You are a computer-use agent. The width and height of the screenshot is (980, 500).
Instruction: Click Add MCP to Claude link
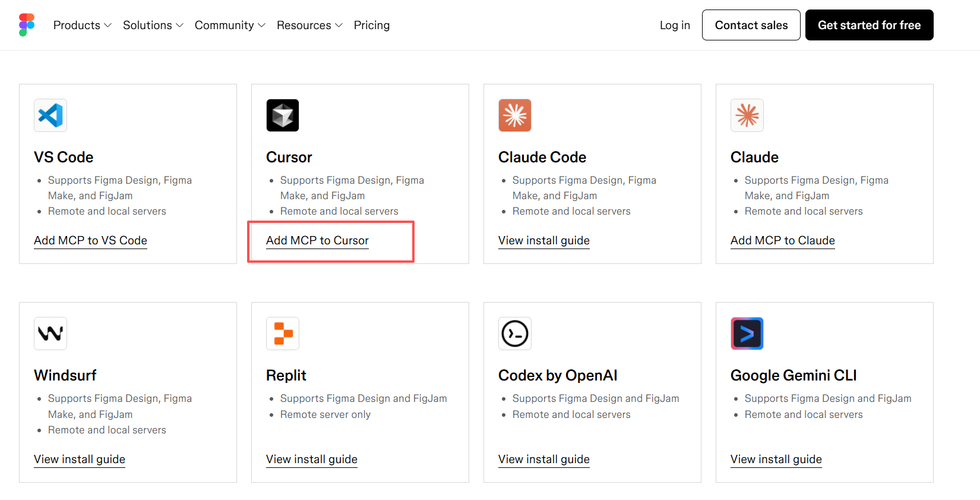pyautogui.click(x=783, y=240)
